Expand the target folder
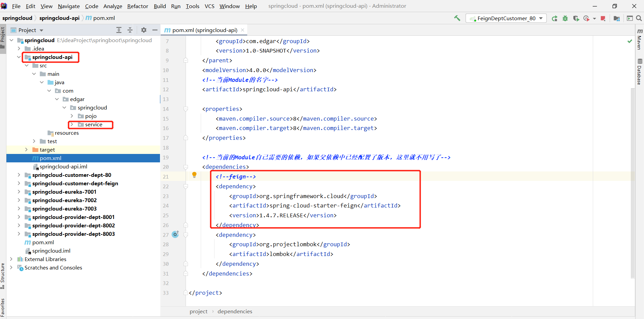 (x=26, y=150)
